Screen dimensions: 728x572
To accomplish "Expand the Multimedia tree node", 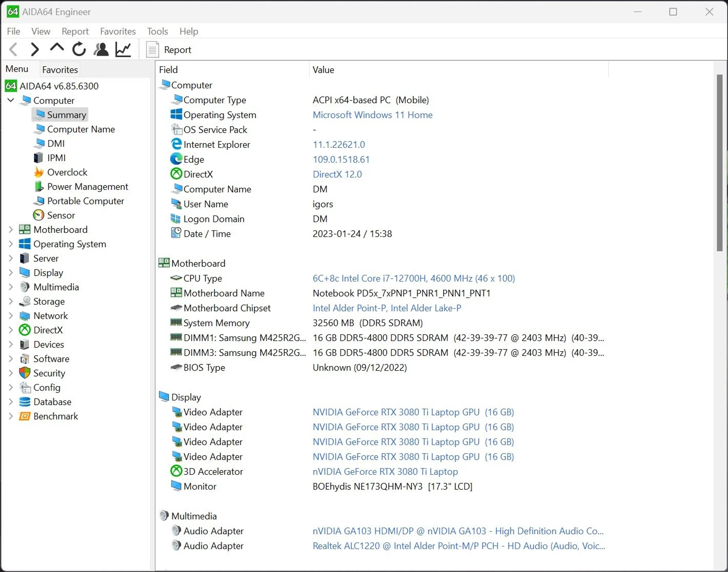I will [11, 287].
